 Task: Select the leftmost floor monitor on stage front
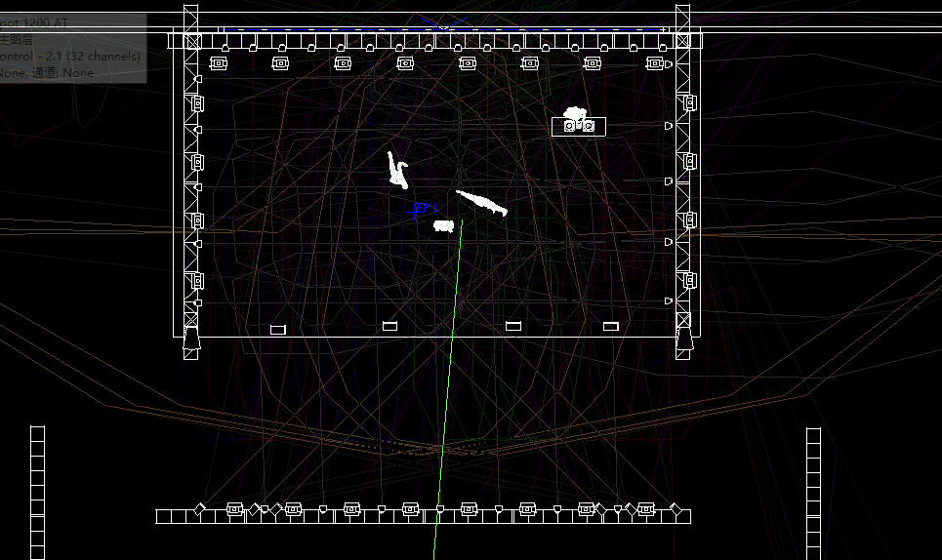(278, 330)
